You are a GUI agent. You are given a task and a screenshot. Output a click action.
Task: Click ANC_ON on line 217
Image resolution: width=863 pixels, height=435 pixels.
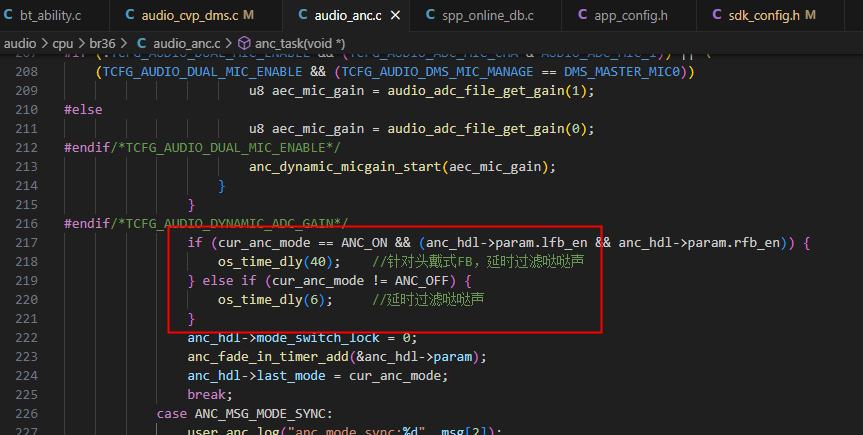tap(364, 243)
